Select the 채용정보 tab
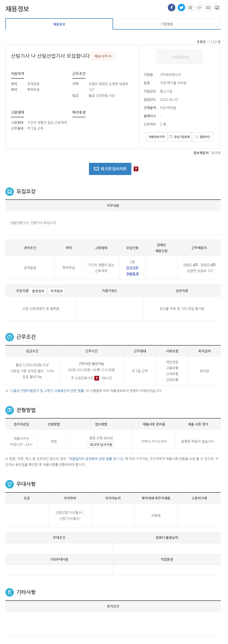The image size is (228, 644). click(x=59, y=24)
